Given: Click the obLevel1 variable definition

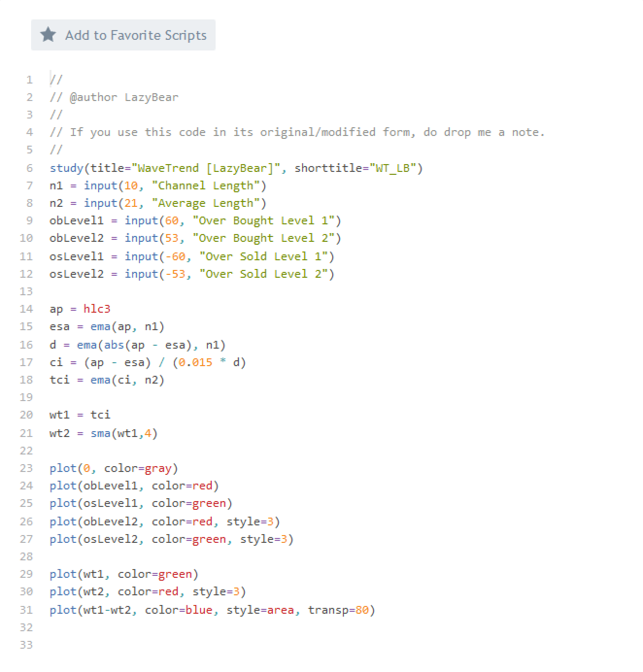Looking at the screenshot, I should point(77,220).
